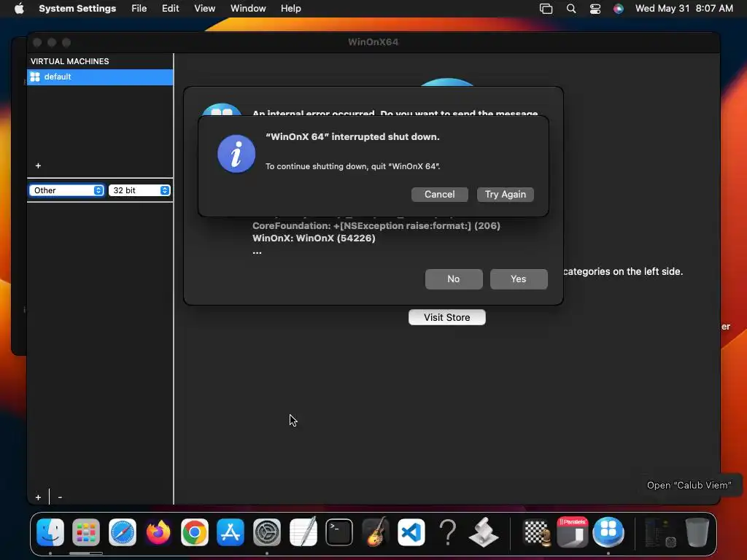Open the View menu
The height and width of the screenshot is (560, 747).
[x=204, y=9]
